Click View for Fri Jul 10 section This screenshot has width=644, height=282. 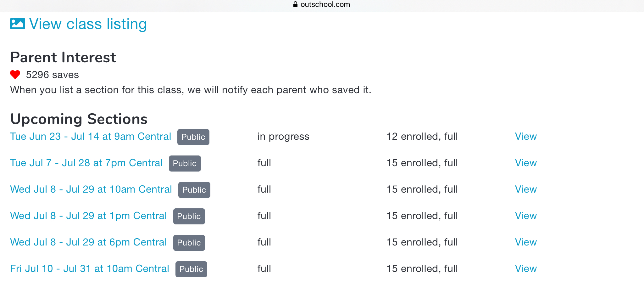(x=525, y=269)
